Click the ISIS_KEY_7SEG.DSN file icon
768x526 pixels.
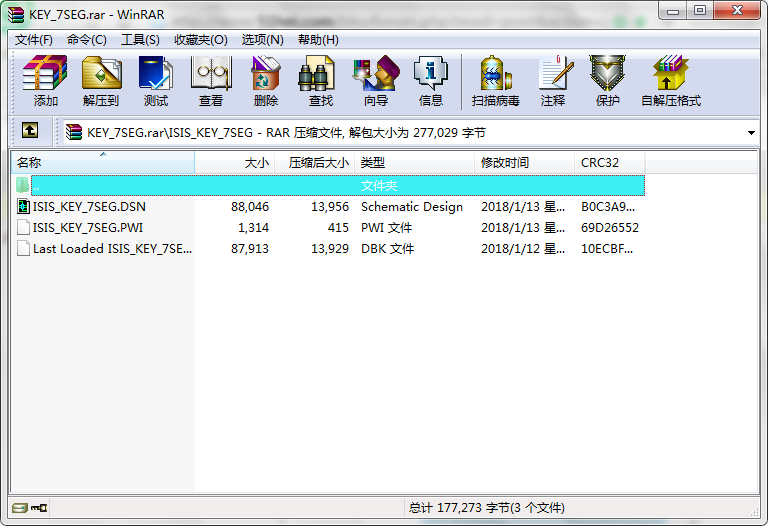tap(23, 206)
